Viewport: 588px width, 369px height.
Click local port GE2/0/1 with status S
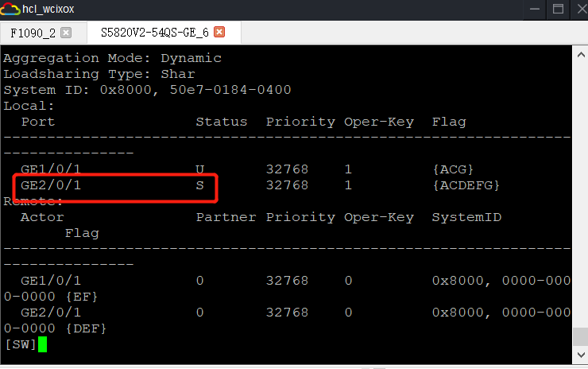click(51, 185)
